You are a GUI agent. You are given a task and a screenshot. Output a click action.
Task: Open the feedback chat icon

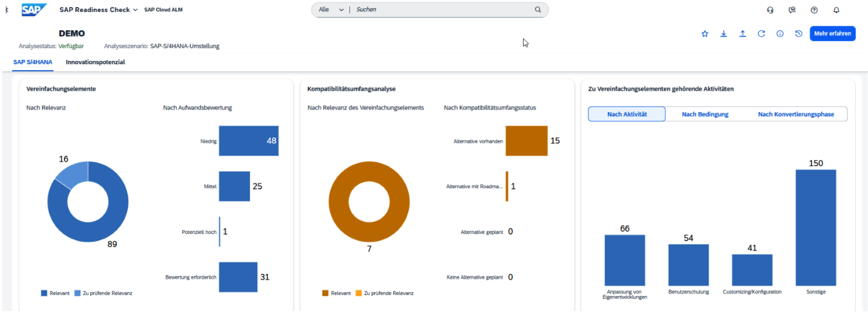click(x=792, y=10)
